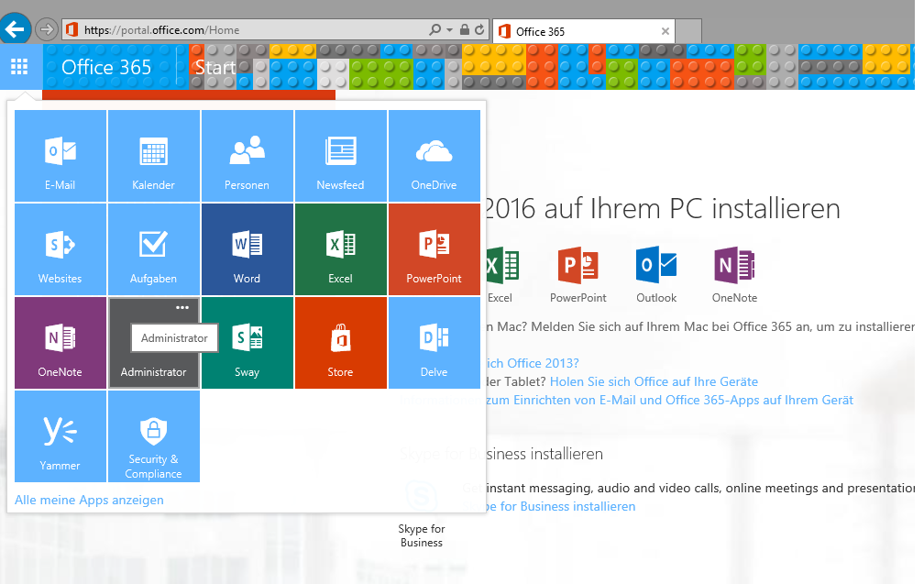Click the OneNote icon on install page

[x=734, y=265]
